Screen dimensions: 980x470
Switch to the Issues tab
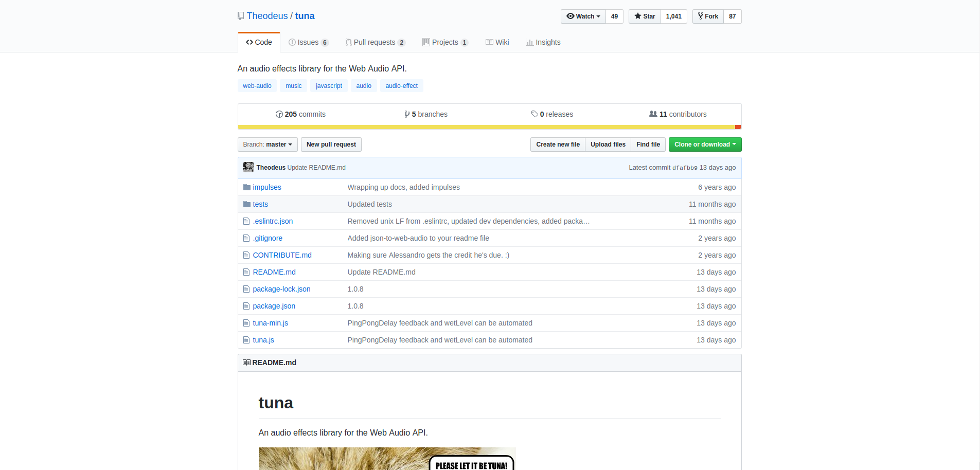pyautogui.click(x=308, y=42)
